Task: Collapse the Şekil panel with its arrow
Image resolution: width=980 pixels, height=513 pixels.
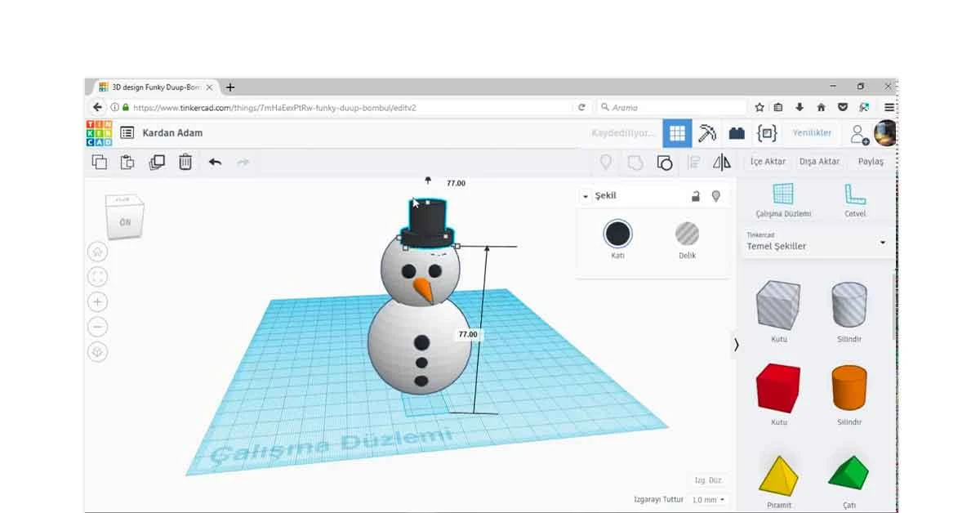Action: click(585, 196)
